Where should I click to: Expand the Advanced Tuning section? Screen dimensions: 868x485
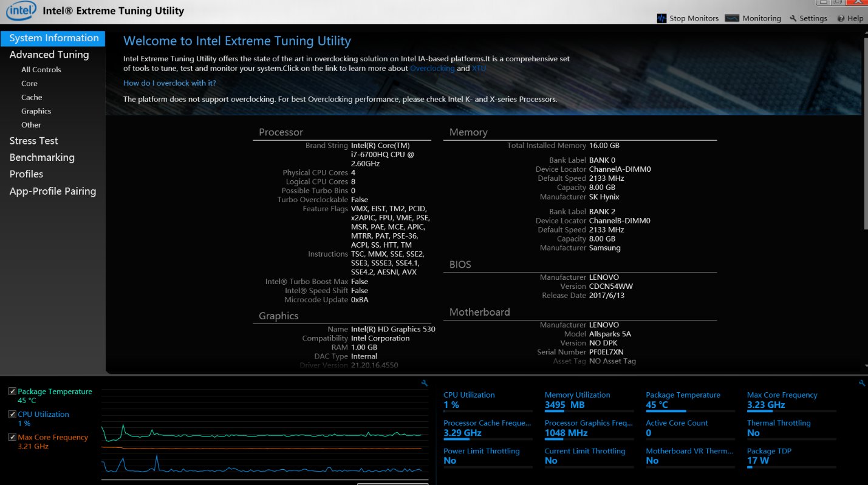tap(49, 55)
